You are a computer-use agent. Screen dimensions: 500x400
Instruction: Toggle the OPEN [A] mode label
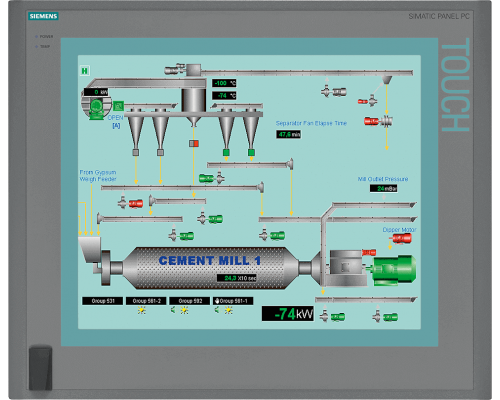click(x=116, y=121)
